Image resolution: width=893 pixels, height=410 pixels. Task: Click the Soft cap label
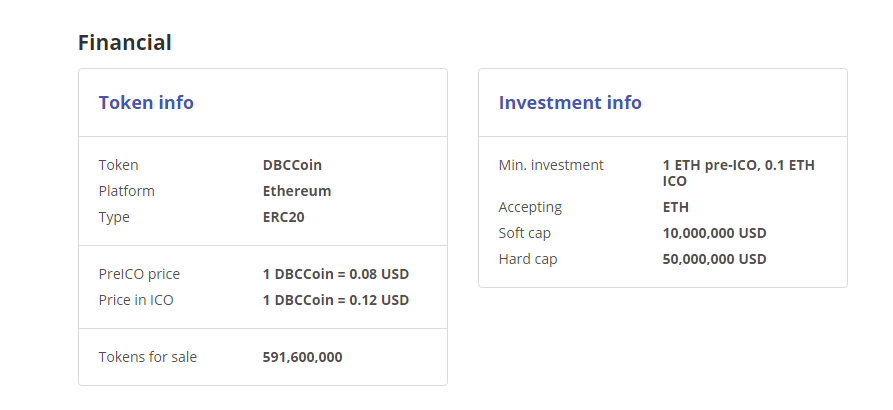tap(525, 233)
